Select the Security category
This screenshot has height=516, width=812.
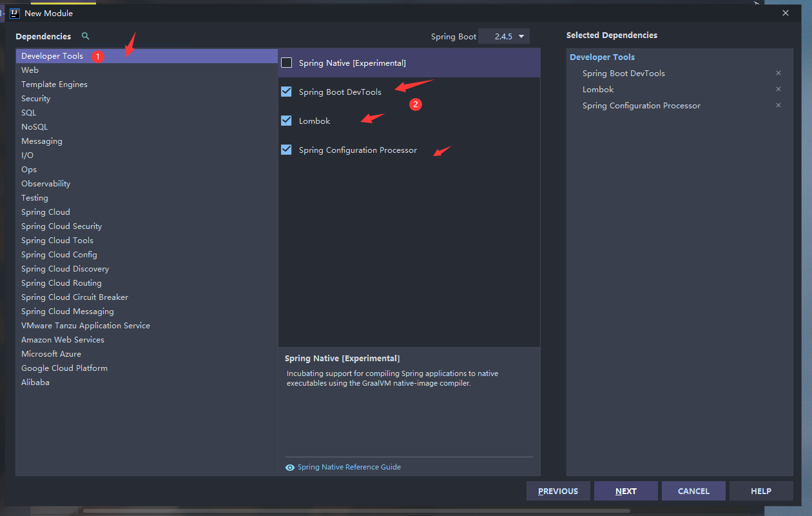147,99
